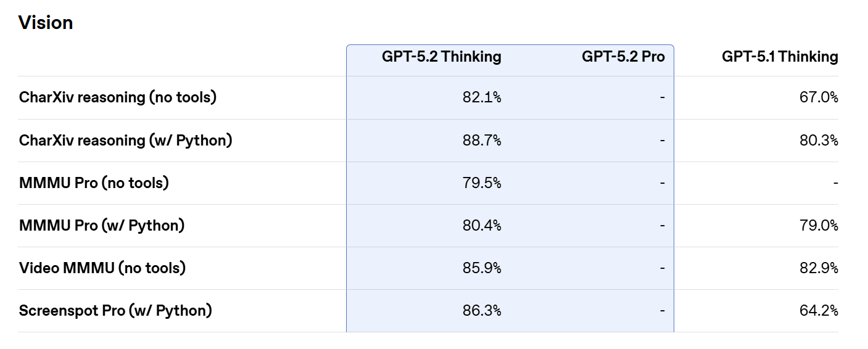Click the 64.2% Screenspot Pro score
Image resolution: width=868 pixels, height=349 pixels.
point(819,311)
